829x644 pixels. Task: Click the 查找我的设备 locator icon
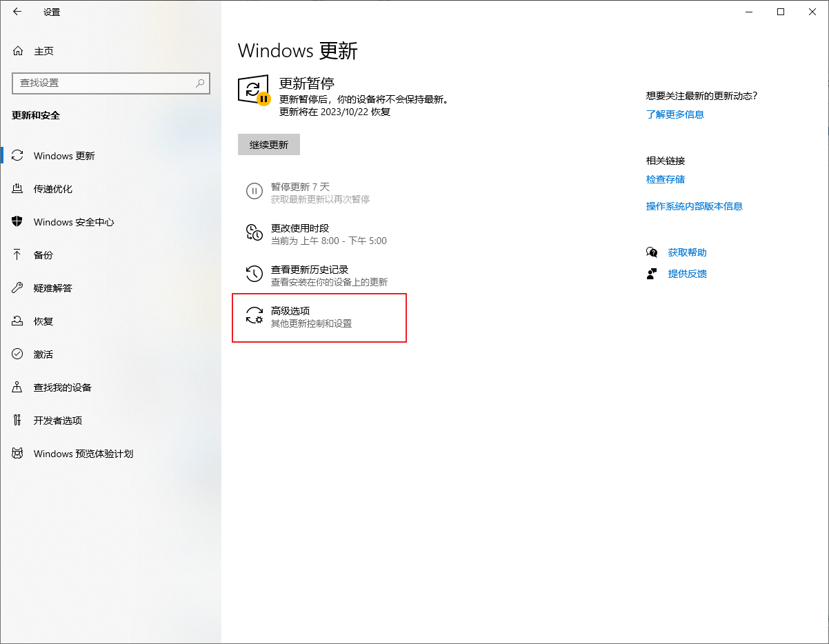click(x=18, y=388)
